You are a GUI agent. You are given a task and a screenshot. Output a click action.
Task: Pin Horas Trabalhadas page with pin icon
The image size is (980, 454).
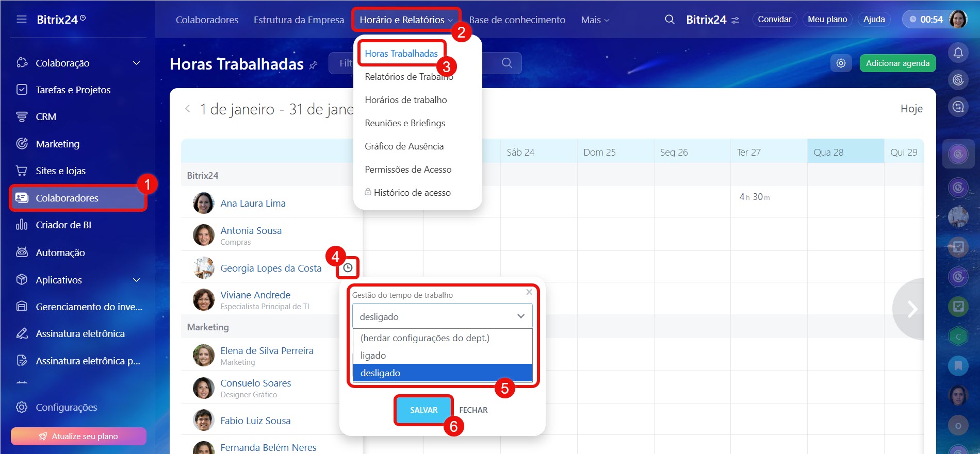[x=314, y=65]
